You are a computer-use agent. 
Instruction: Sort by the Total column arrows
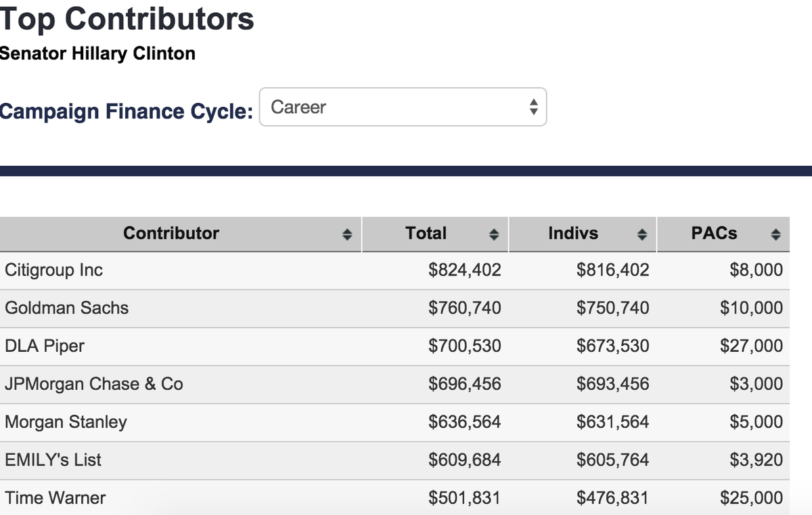click(x=494, y=234)
